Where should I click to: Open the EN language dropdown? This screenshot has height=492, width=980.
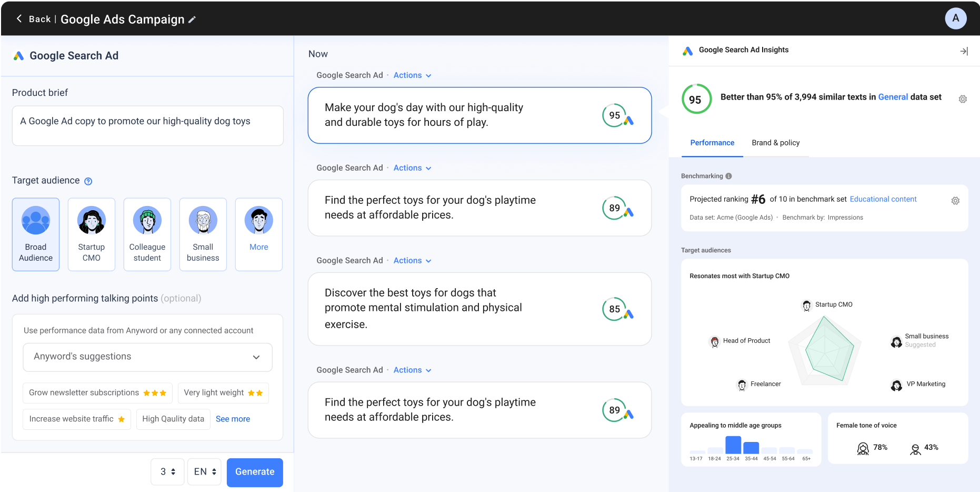[204, 471]
